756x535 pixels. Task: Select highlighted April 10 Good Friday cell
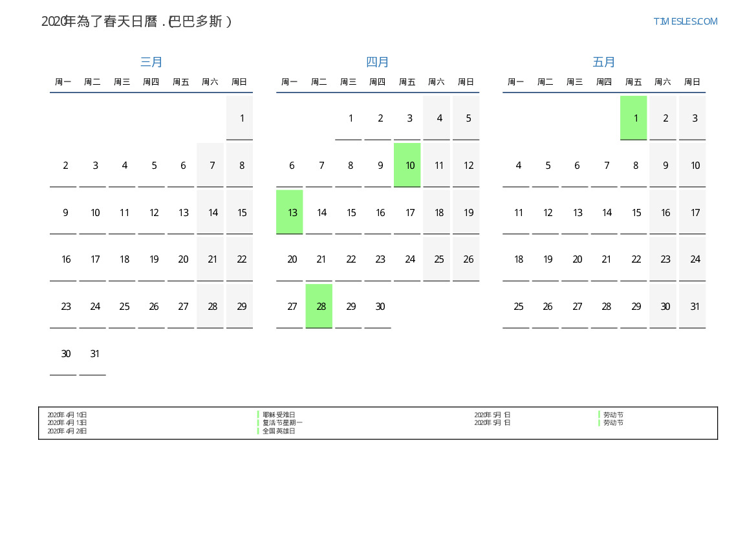pyautogui.click(x=407, y=165)
